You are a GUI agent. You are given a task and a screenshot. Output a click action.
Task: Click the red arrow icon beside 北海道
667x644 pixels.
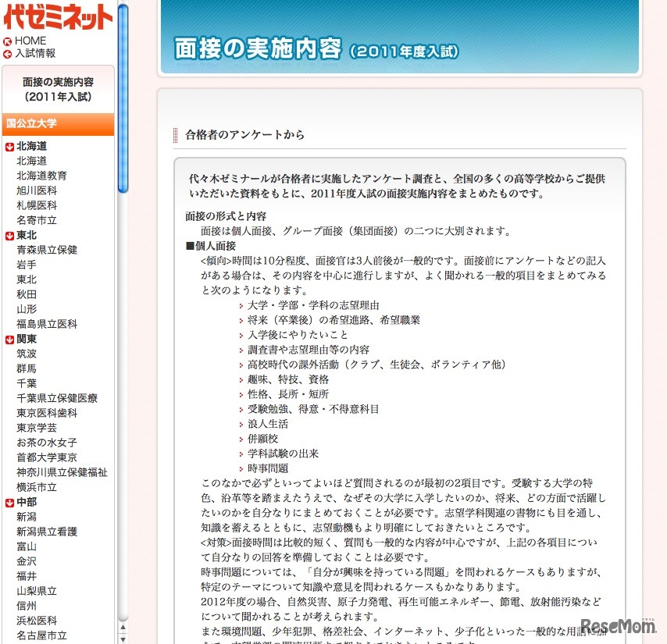point(8,145)
